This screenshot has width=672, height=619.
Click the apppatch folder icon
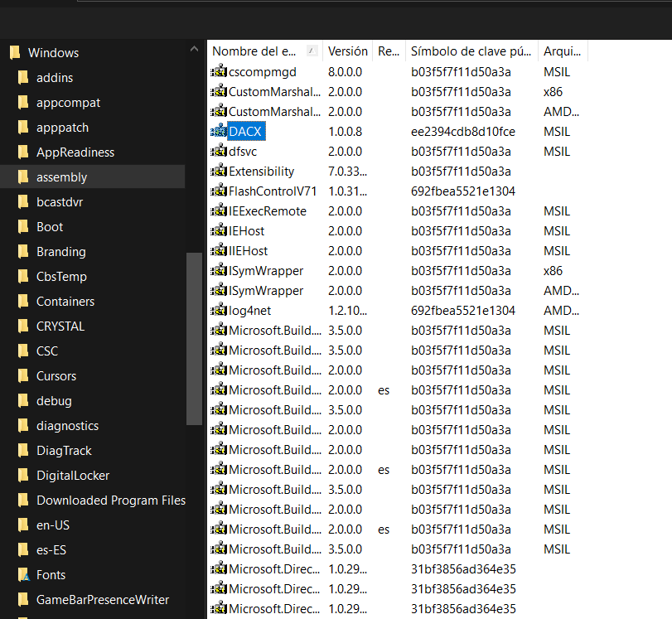(23, 128)
